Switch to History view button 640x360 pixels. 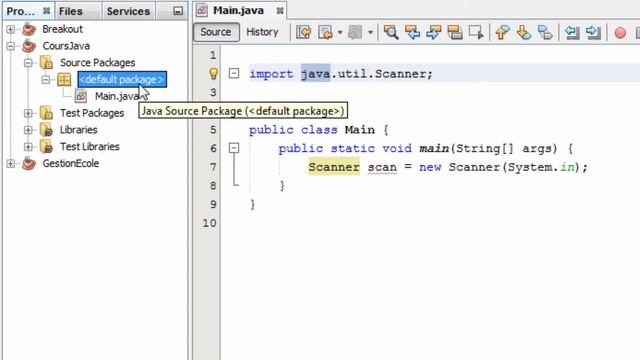pos(262,32)
